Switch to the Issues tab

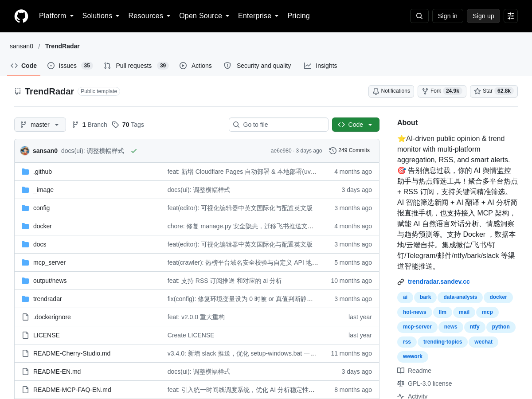(x=70, y=66)
